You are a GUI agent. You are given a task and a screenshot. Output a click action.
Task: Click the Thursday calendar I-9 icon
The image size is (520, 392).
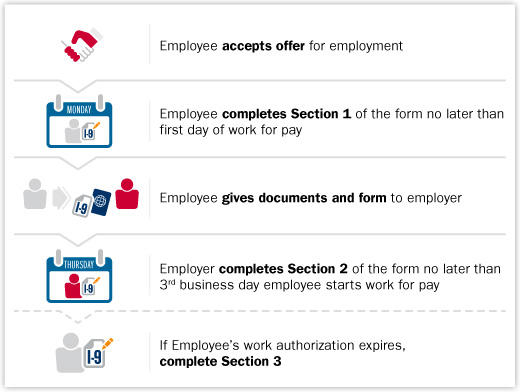[x=79, y=276]
